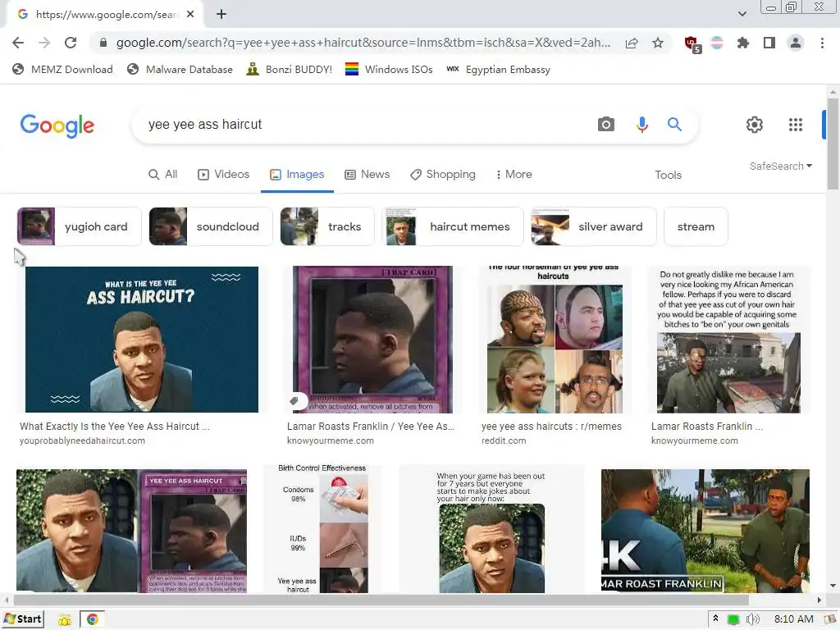840x630 pixels.
Task: Open the Egyptian Embassy bookmark
Action: point(498,69)
